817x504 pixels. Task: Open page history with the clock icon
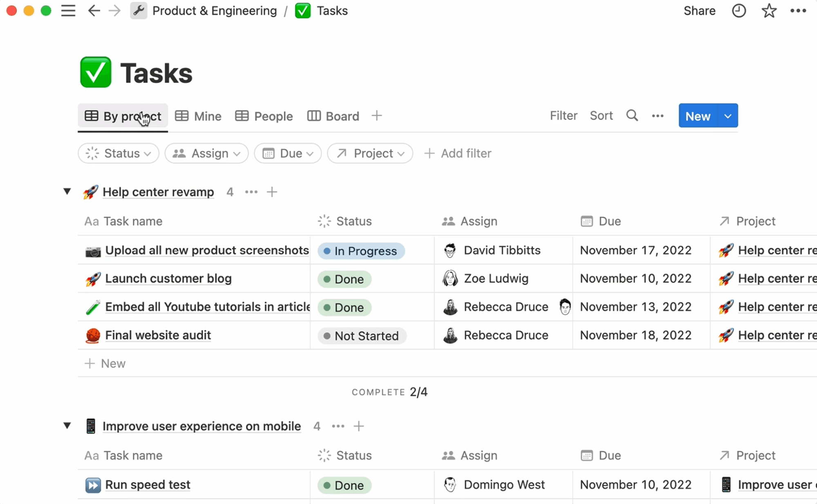pyautogui.click(x=738, y=11)
